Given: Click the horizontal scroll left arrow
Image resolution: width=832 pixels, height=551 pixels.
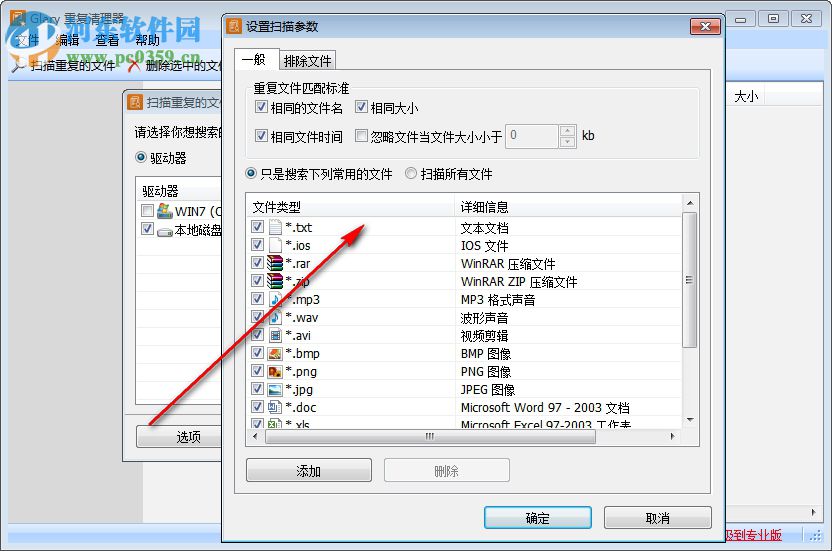Looking at the screenshot, I should [x=255, y=436].
